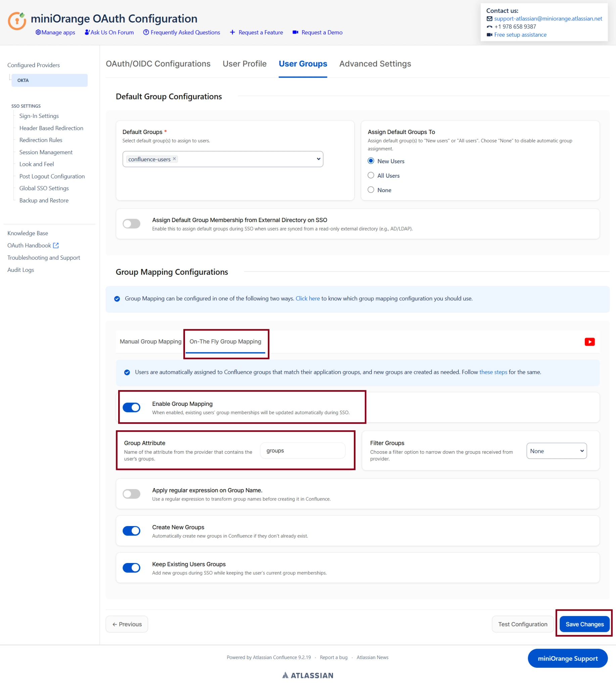Go back with the Previous button
Viewport: 616px width, 688px height.
coord(127,624)
